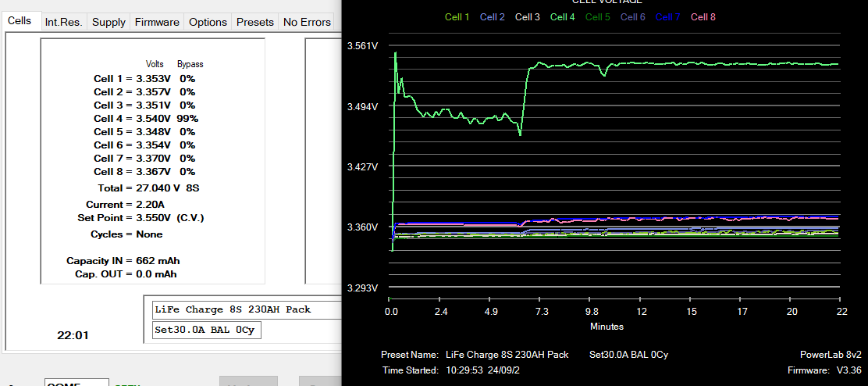The image size is (868, 386).
Task: View the No Errors tab
Action: coord(307,22)
